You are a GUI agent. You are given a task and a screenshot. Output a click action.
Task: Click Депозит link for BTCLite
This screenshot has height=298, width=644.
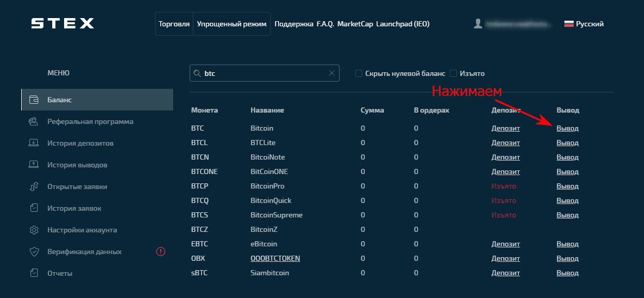(505, 143)
